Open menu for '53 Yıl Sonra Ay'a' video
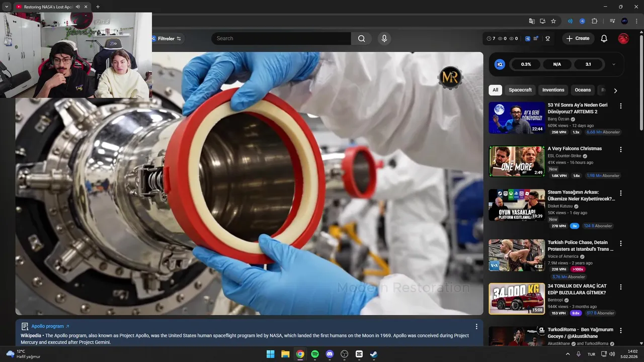The height and width of the screenshot is (362, 644). 620,106
